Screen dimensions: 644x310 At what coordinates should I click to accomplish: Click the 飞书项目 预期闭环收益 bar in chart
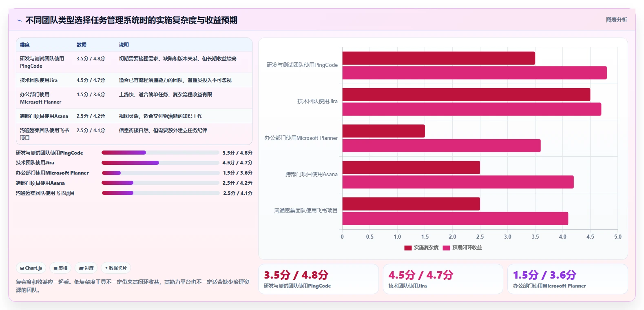(x=455, y=218)
